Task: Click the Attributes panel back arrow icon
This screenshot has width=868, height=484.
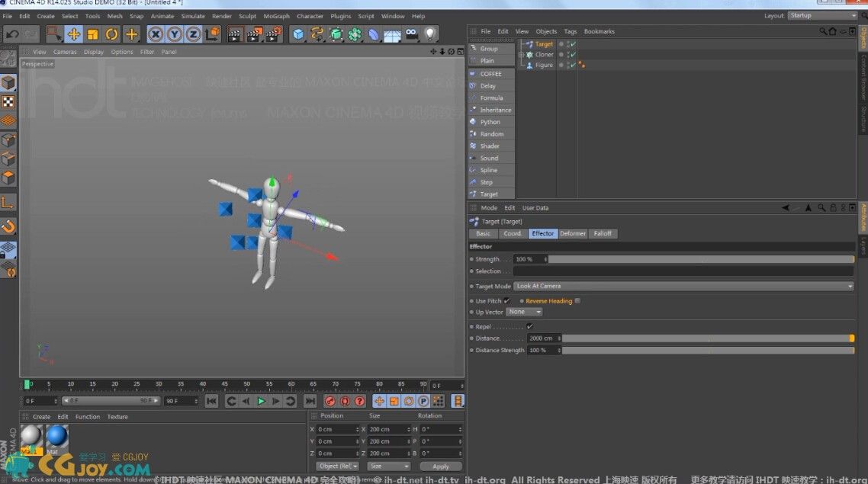Action: pyautogui.click(x=786, y=208)
